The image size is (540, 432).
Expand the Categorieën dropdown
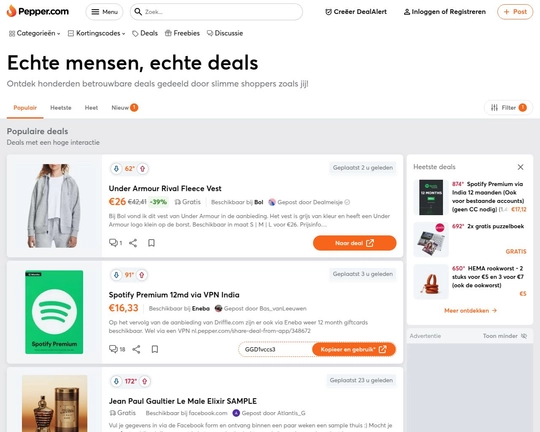pyautogui.click(x=34, y=33)
